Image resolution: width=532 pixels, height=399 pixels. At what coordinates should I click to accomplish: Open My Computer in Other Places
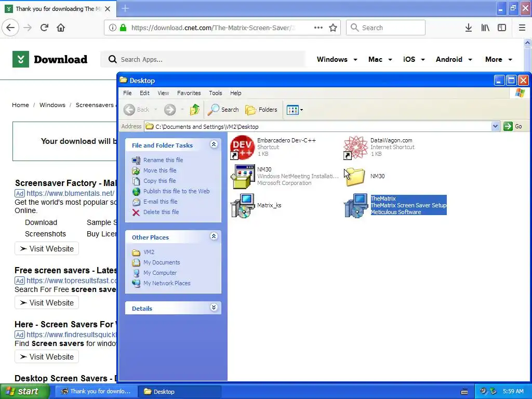pos(160,273)
